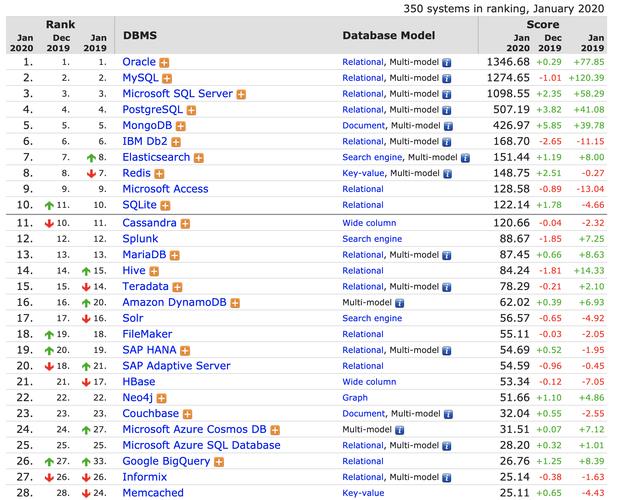The width and height of the screenshot is (617, 500).
Task: Open the plus icon beside Elasticsearch
Action: [199, 158]
